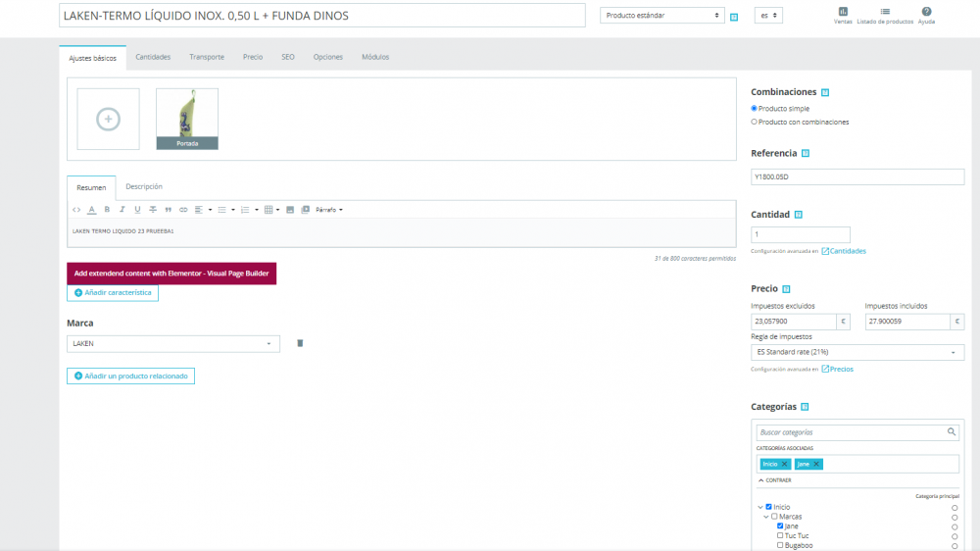980x551 pixels.
Task: Open the LAKEN brand dropdown
Action: (173, 343)
